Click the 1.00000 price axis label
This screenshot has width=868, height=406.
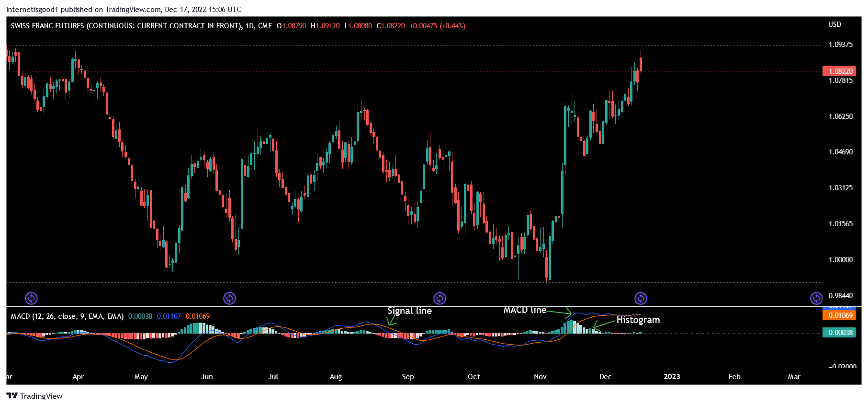[x=840, y=260]
